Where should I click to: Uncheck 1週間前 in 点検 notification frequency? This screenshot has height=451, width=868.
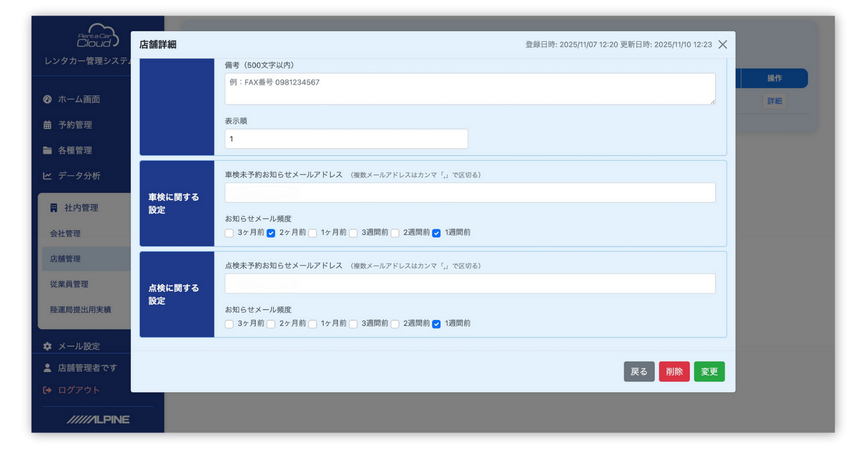tap(437, 324)
